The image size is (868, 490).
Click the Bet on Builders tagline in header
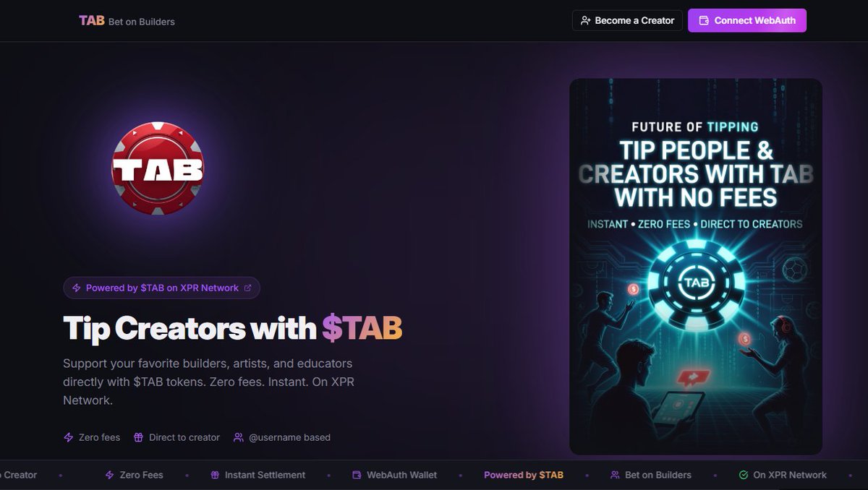(142, 22)
